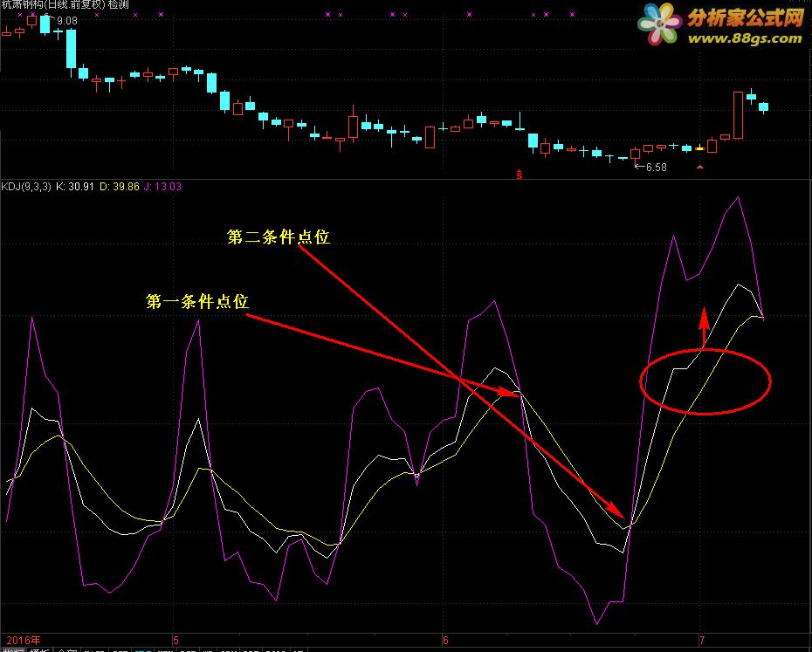
Task: Select the KDJ(9,3,3) indicator label
Action: tap(26, 187)
